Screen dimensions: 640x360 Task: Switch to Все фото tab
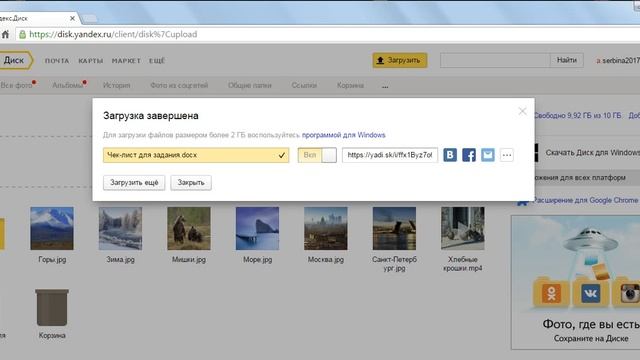point(17,85)
